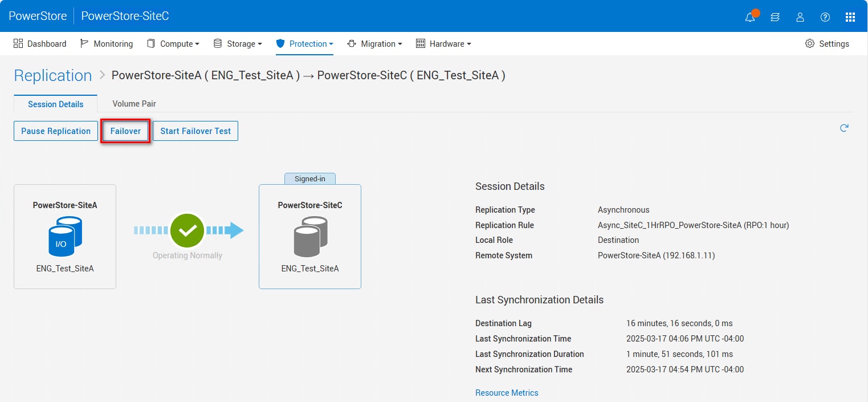This screenshot has height=402, width=868.
Task: Click the green Operating Normally checkmark
Action: click(187, 230)
